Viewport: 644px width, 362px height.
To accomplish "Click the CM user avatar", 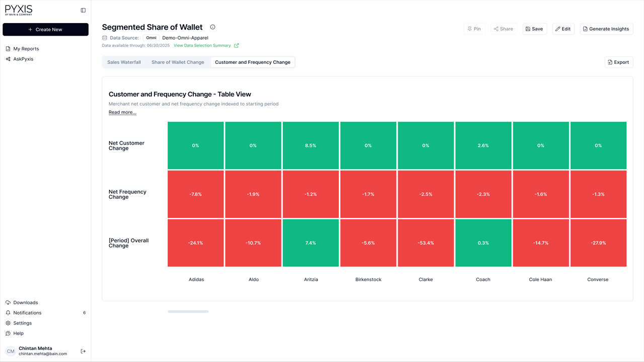I will 11,351.
